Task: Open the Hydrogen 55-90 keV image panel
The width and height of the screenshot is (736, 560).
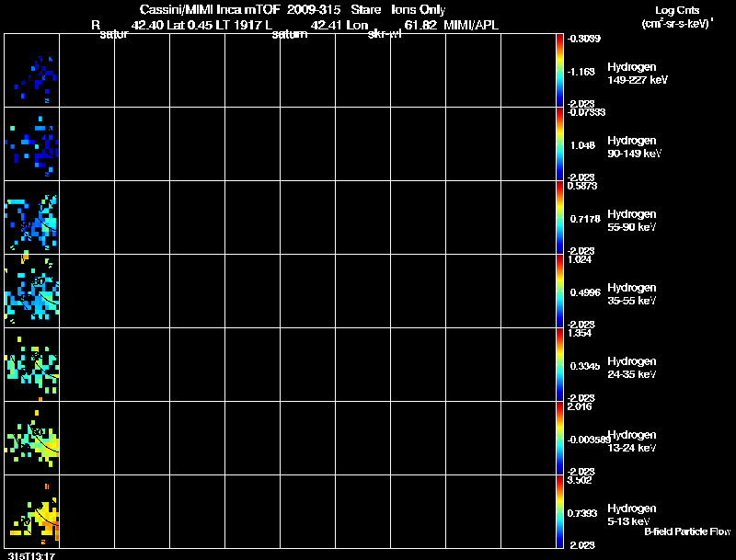Action: 32,218
